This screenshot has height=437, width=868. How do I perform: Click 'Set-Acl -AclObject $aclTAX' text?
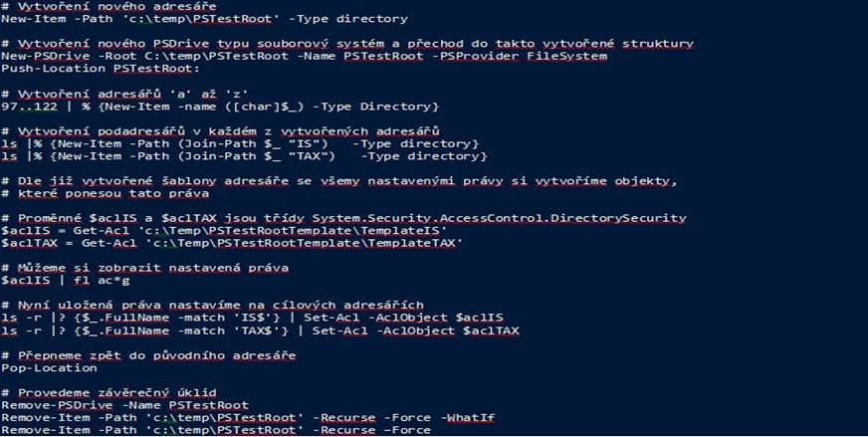coord(416,330)
